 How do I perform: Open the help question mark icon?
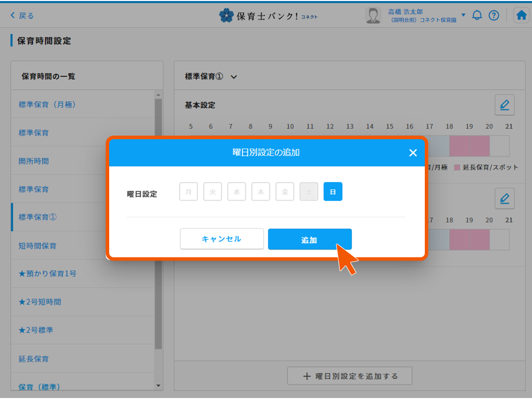click(x=494, y=15)
